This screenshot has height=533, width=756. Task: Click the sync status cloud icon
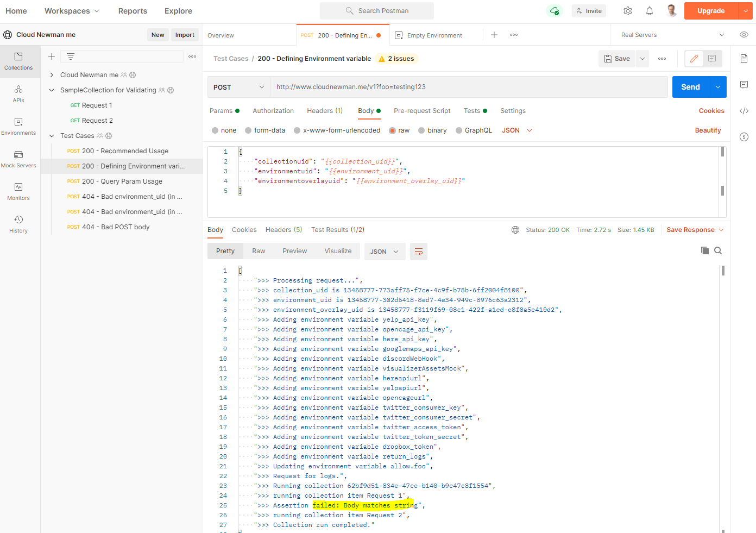(x=554, y=11)
